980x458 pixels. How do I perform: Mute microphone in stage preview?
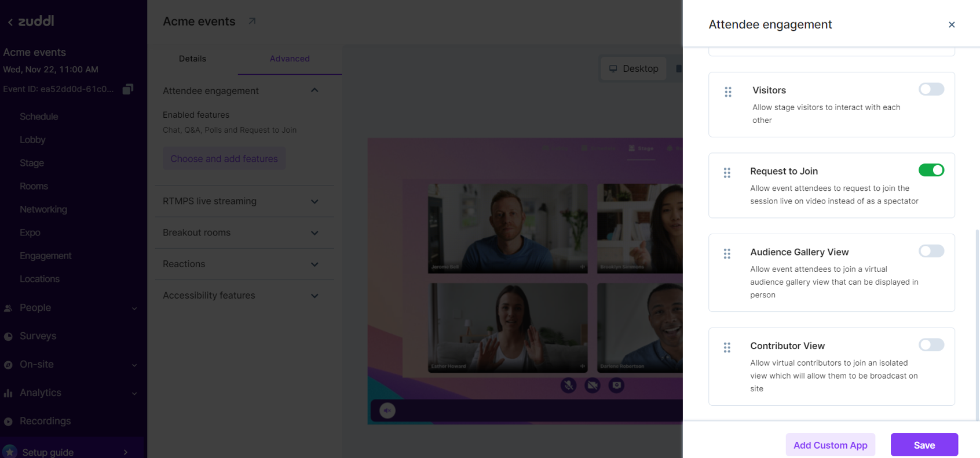click(x=568, y=385)
